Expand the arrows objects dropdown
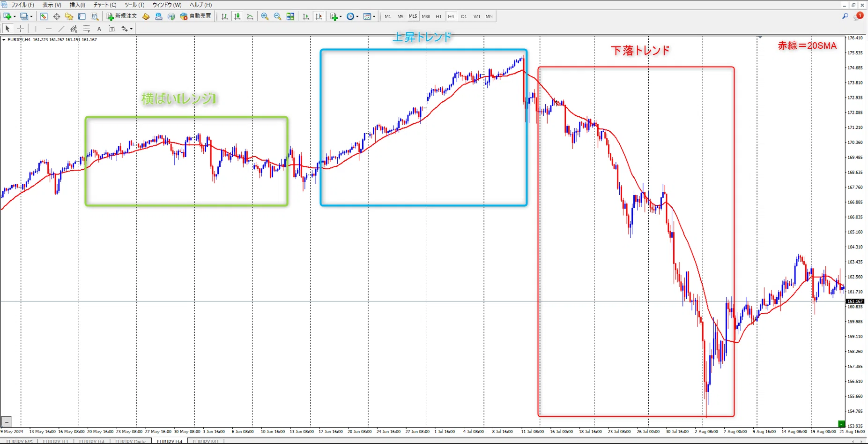Screen dimensions: 868x444 tap(131, 29)
